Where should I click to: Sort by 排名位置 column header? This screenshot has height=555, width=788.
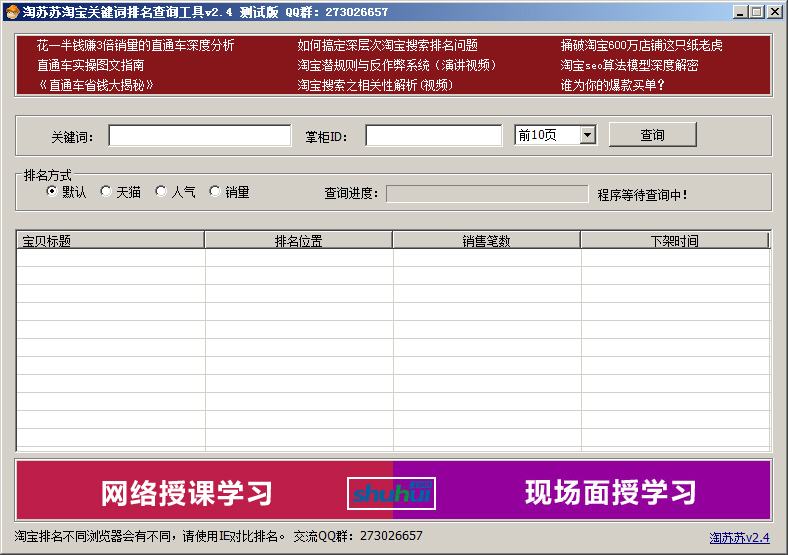point(299,240)
